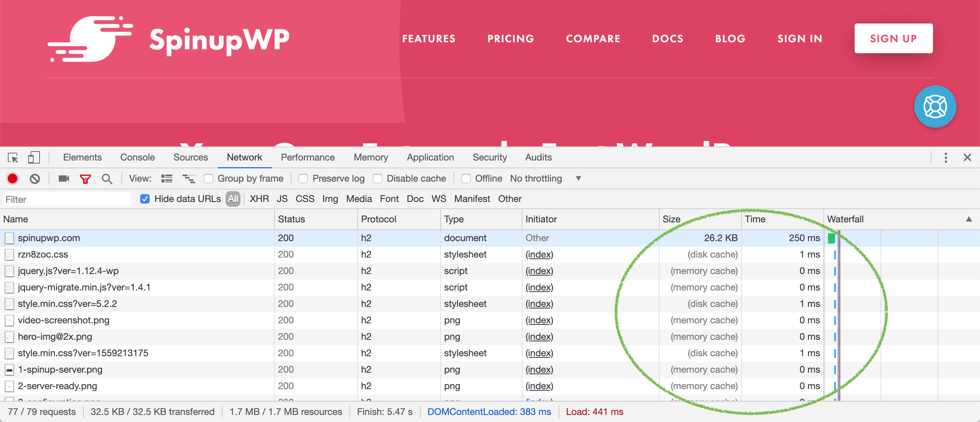The image size is (980, 422).
Task: Select the overview waterfall view icon
Action: (189, 179)
